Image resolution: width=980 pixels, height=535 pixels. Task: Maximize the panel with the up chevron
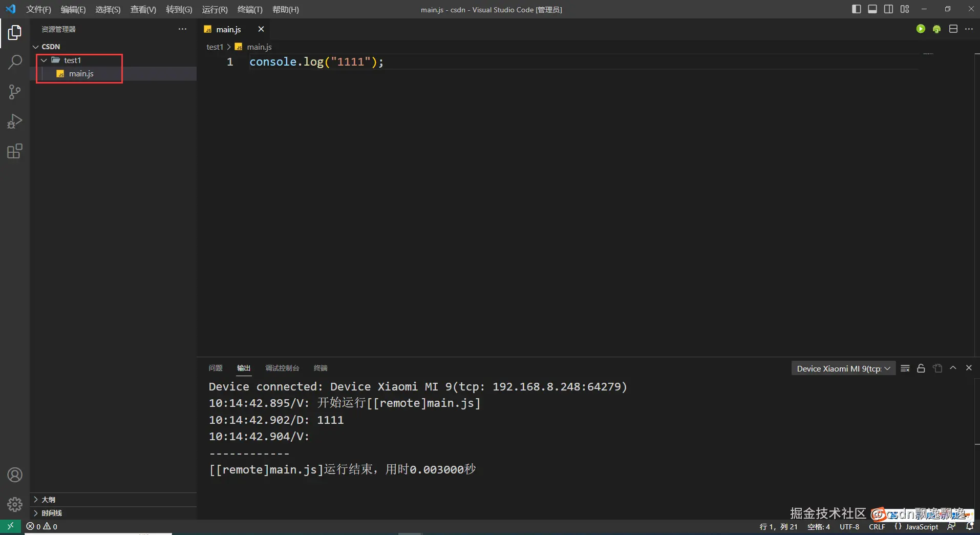click(953, 368)
